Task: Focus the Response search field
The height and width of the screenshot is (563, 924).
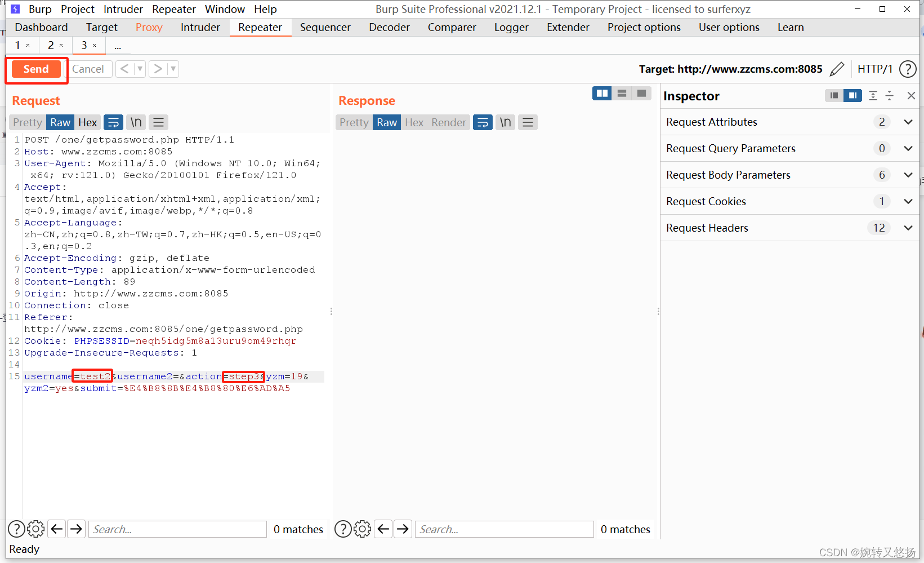Action: pos(504,529)
